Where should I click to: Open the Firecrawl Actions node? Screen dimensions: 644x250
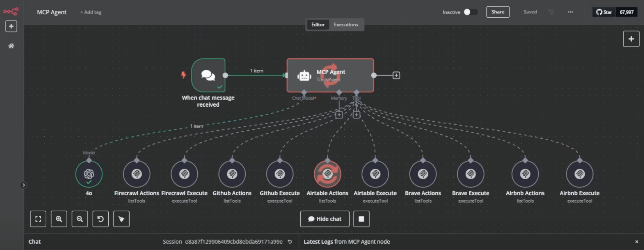136,174
